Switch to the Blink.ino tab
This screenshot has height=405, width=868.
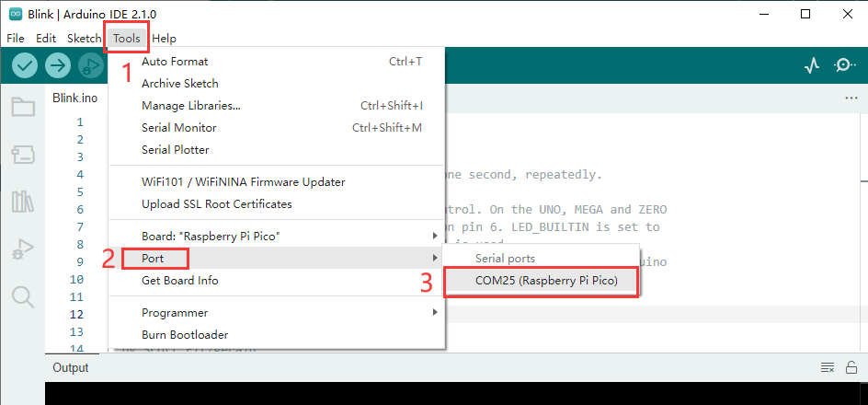tap(75, 98)
